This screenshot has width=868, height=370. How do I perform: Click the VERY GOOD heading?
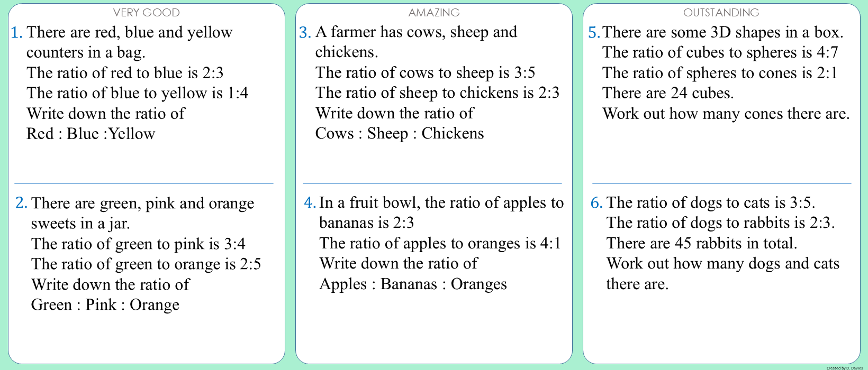147,12
